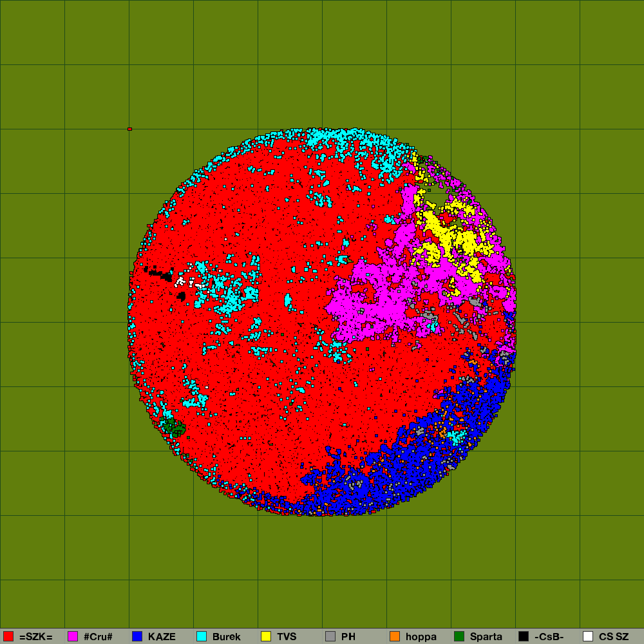
Task: Click the cyan Burek legend swatch
Action: click(x=202, y=636)
